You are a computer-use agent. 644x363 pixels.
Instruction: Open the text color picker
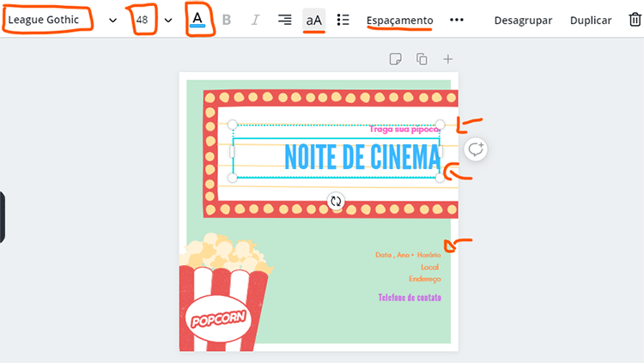[198, 19]
